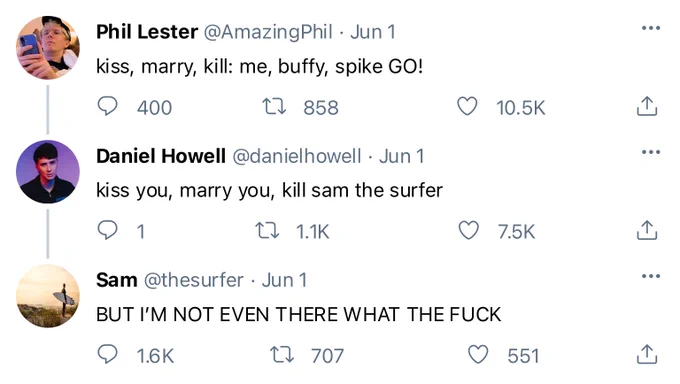The image size is (680, 384).
Task: Open the @AmazingPhil handle link
Action: coord(268,32)
